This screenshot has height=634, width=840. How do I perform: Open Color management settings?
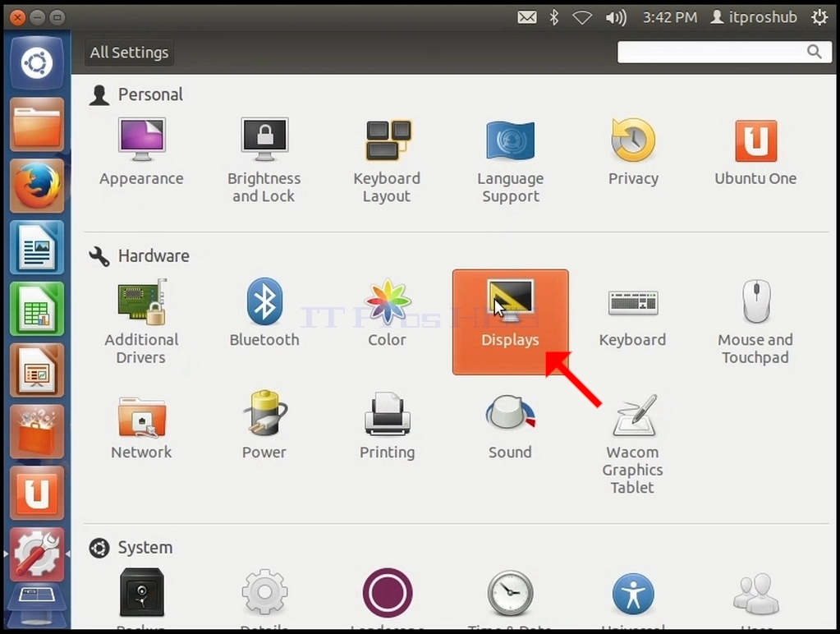point(388,314)
